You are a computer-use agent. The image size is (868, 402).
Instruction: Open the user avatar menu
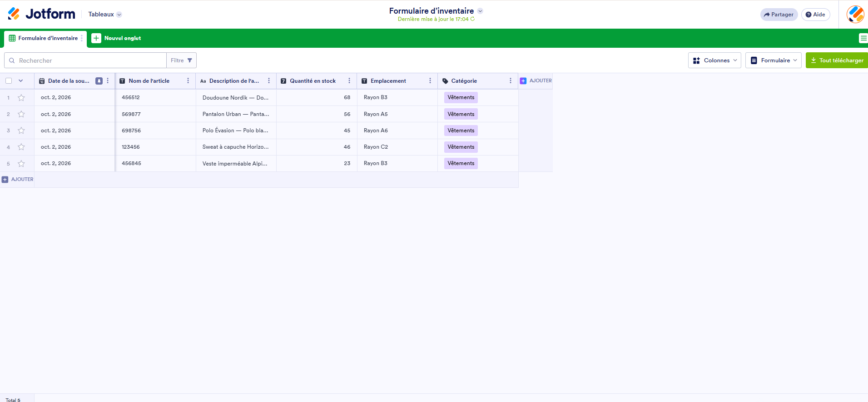tap(855, 15)
